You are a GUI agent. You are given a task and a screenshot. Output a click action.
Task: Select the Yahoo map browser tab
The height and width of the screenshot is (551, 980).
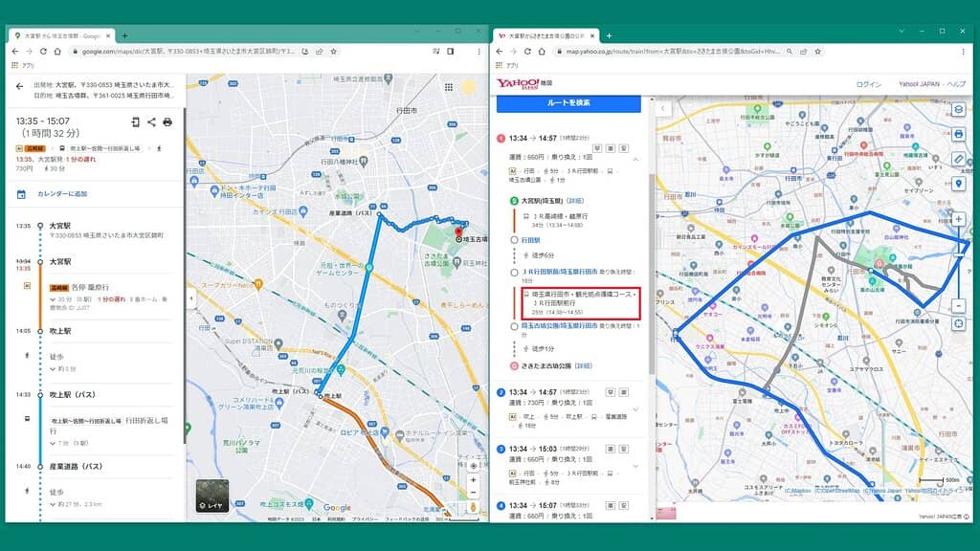coord(546,35)
